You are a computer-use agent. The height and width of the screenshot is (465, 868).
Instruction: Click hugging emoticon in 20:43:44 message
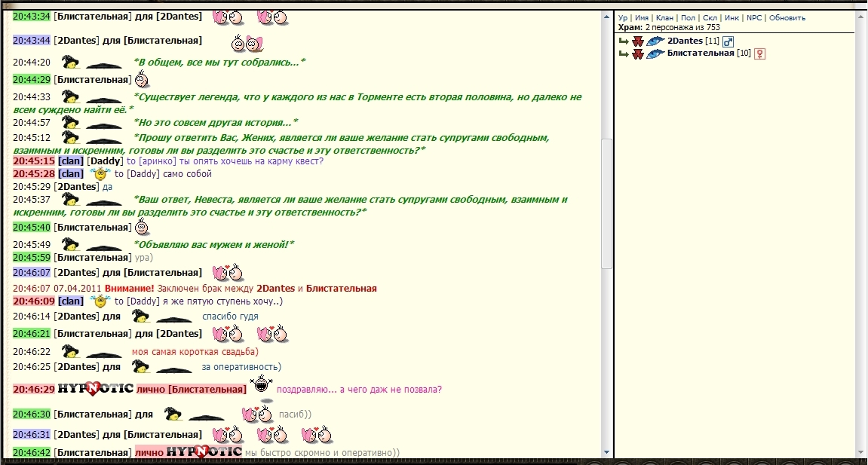tap(247, 42)
